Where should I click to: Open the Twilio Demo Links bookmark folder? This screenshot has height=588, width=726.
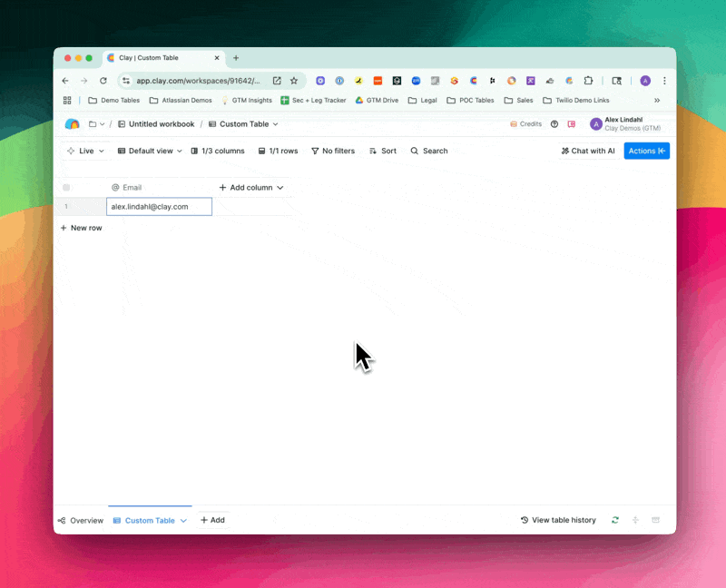[x=576, y=100]
